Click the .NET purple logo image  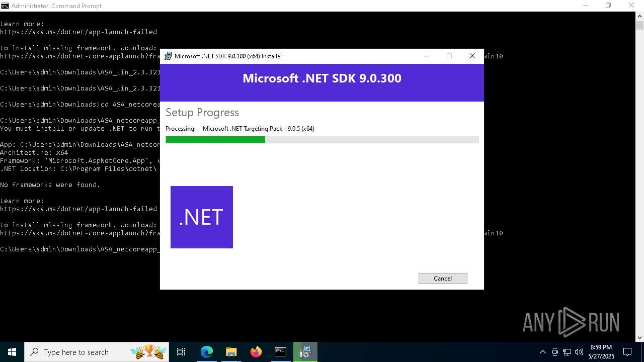pyautogui.click(x=202, y=217)
